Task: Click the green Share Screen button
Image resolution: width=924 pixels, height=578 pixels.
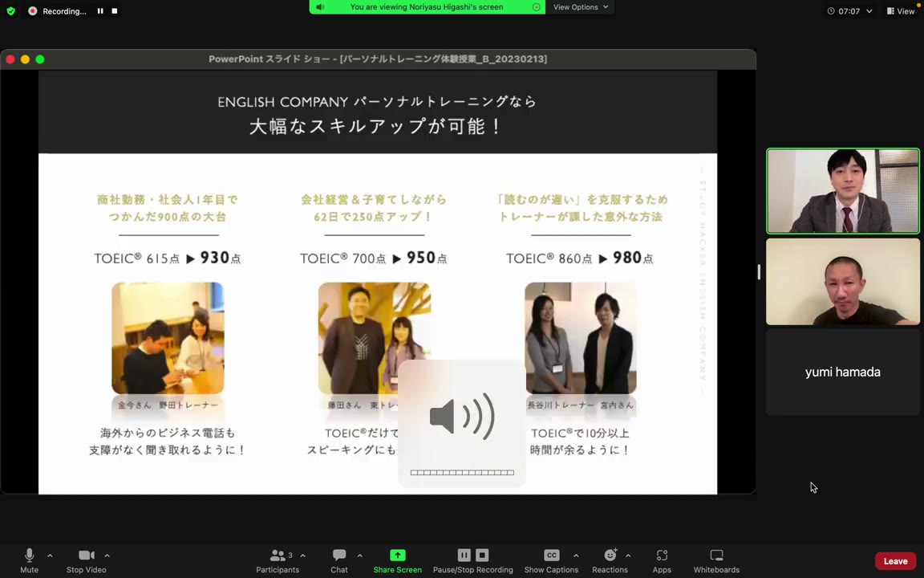Action: point(398,561)
